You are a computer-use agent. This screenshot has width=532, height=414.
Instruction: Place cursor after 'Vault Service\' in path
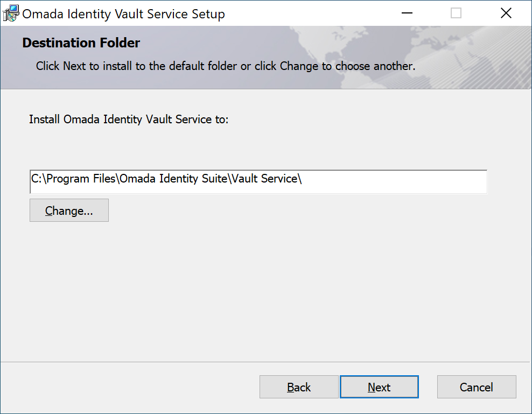(303, 179)
